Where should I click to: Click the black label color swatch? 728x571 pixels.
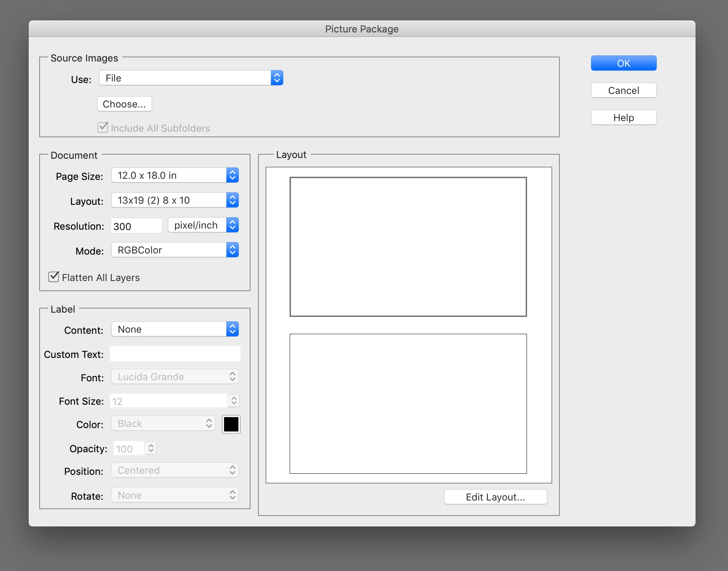(x=231, y=424)
